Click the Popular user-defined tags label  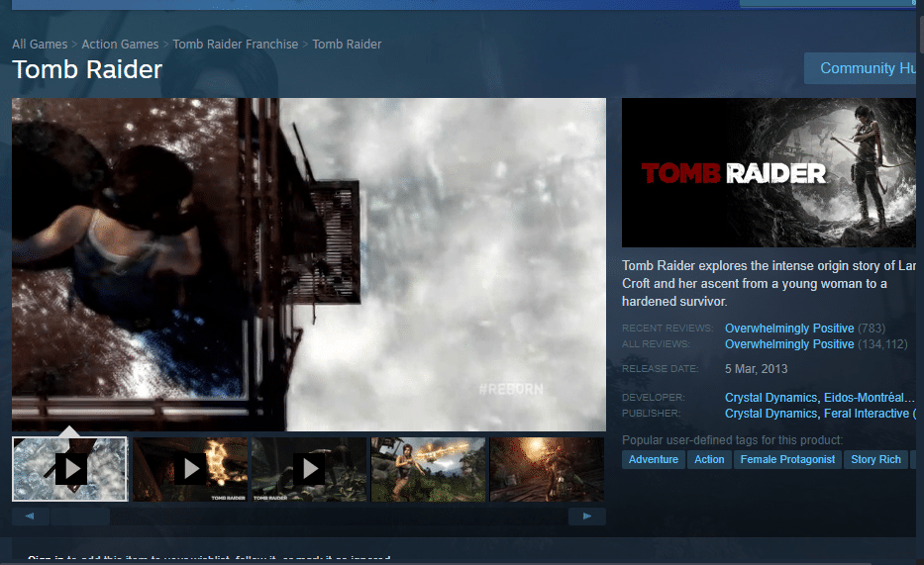[x=733, y=440]
